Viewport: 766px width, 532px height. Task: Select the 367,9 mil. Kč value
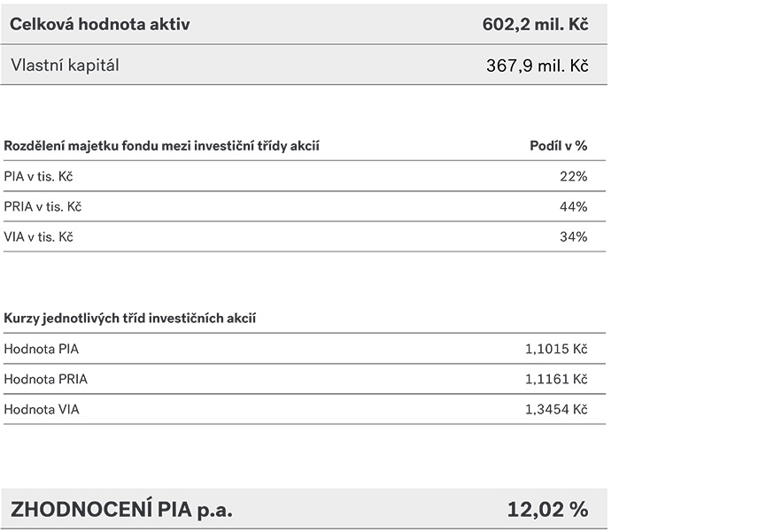click(537, 66)
